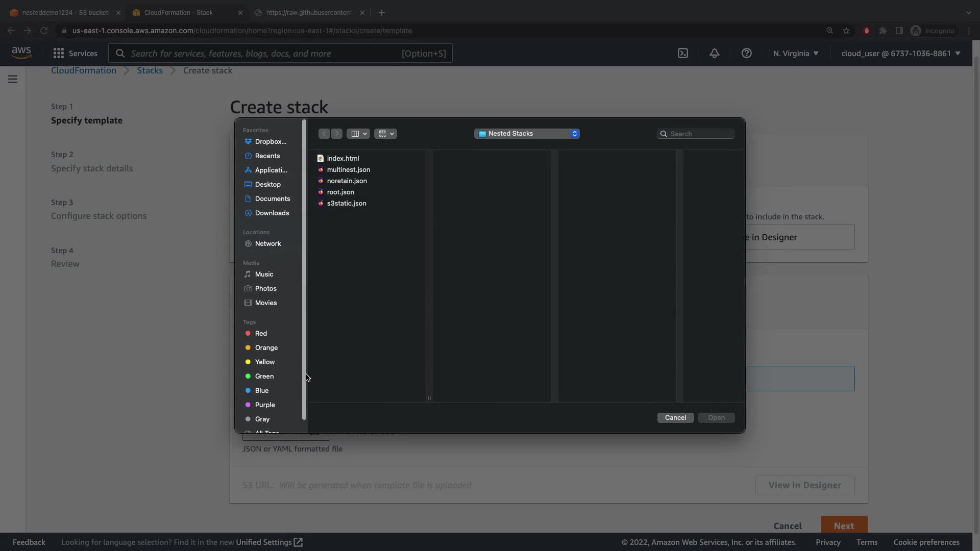Viewport: 980px width, 551px height.
Task: Switch to the raw.githubusercontent tab
Action: [309, 13]
